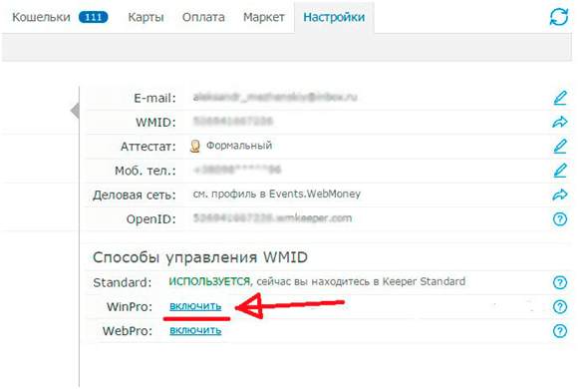Click the blurred mobile phone number

(x=237, y=170)
